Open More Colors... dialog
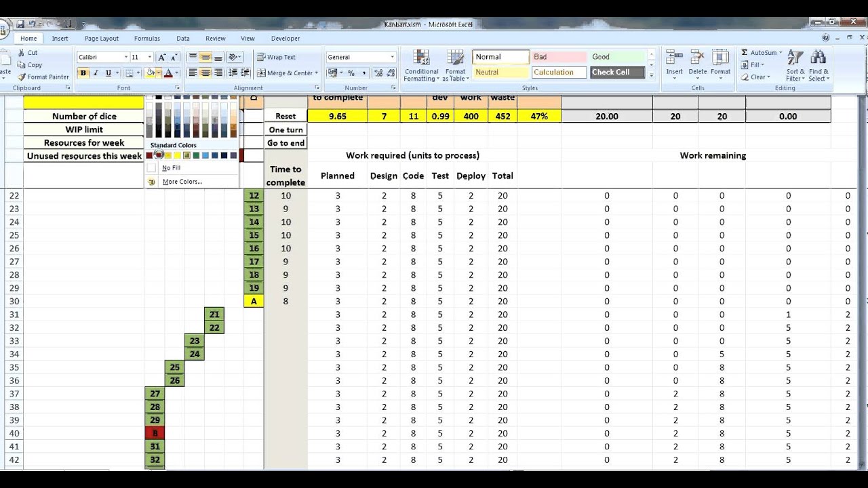Viewport: 868px width, 488px height. tap(192, 182)
